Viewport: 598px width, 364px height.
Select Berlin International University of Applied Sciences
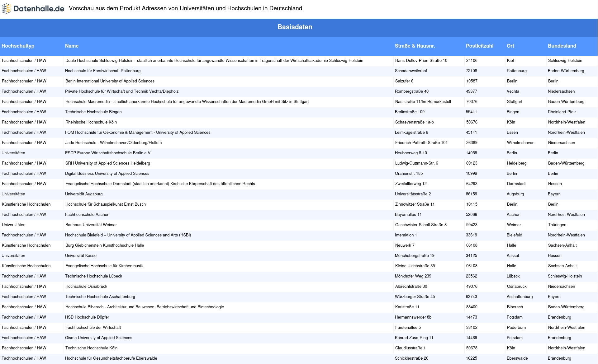[x=110, y=81]
